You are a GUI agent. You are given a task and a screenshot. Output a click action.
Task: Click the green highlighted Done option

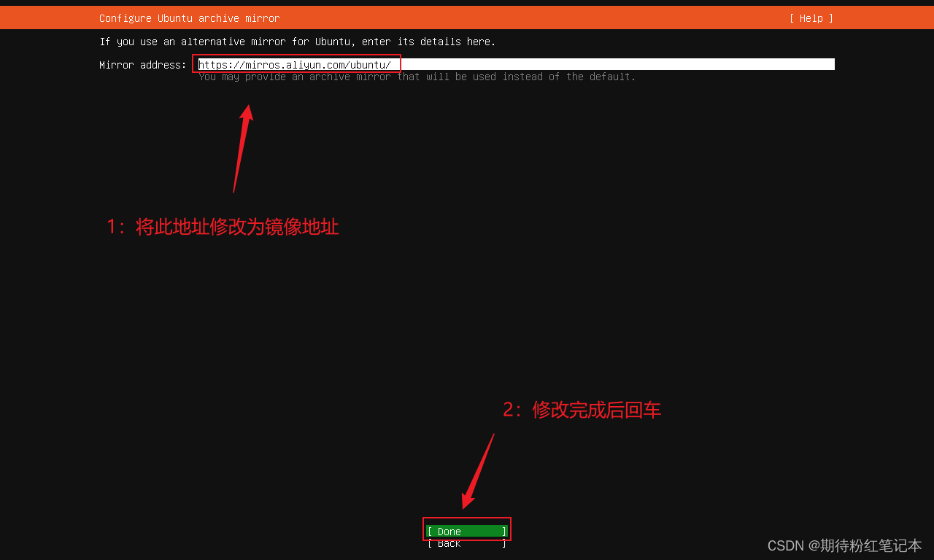tap(466, 532)
